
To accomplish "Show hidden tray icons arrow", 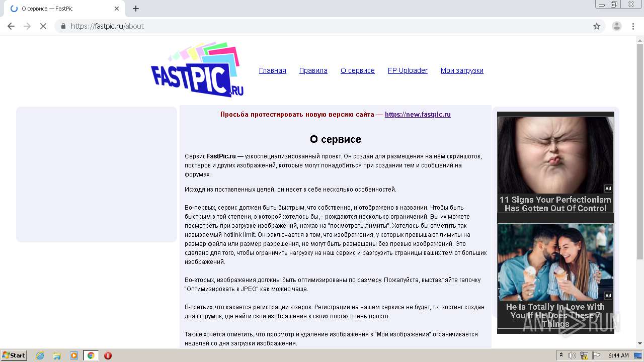I will click(x=561, y=355).
